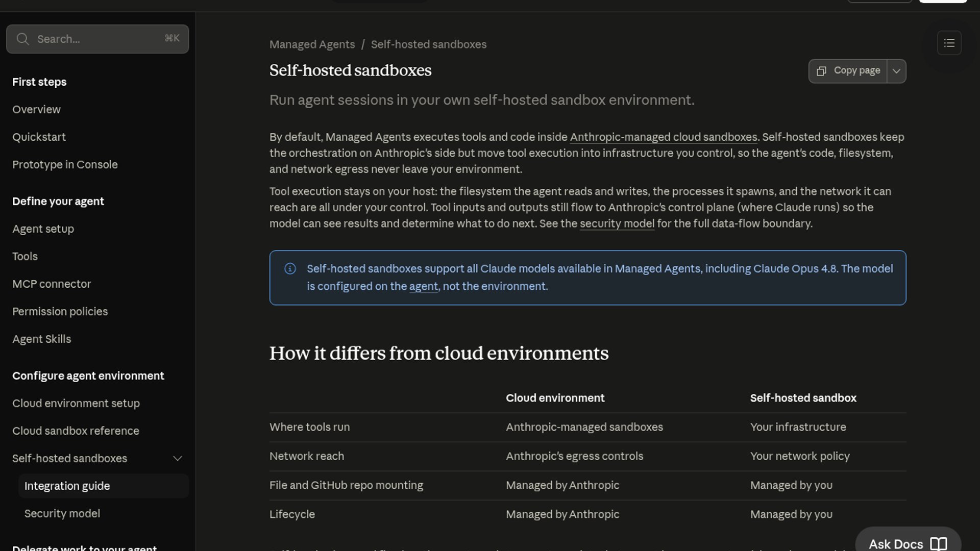Click the Self-hosted sandboxes breadcrumb
The image size is (980, 551).
tap(429, 44)
